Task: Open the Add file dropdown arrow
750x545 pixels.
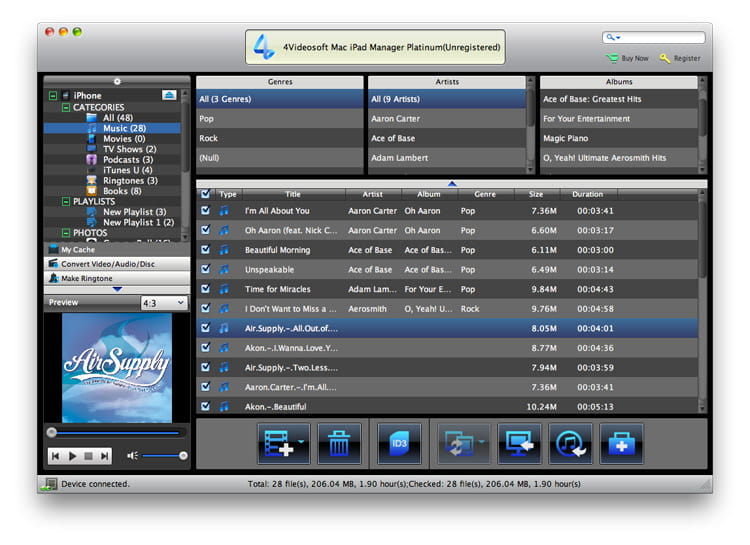Action: coord(301,442)
